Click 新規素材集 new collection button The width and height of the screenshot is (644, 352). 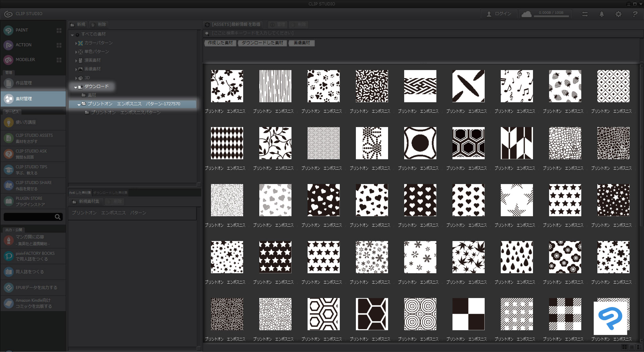(x=86, y=201)
